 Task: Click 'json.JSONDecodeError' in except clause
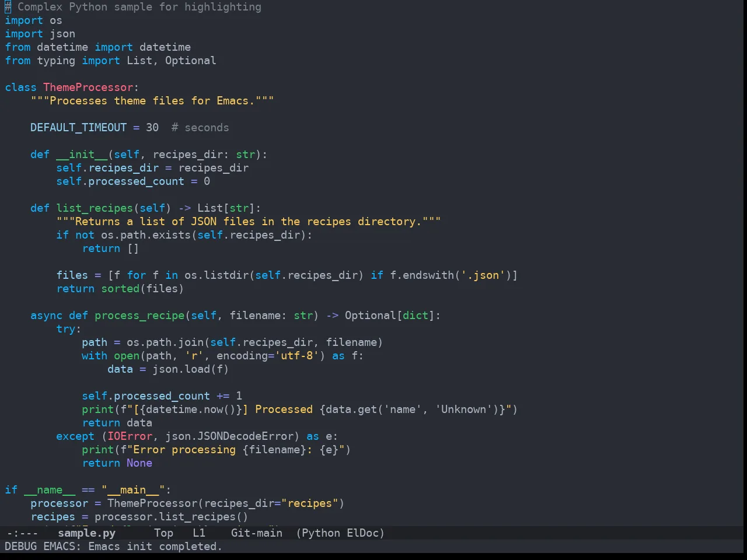(x=229, y=436)
